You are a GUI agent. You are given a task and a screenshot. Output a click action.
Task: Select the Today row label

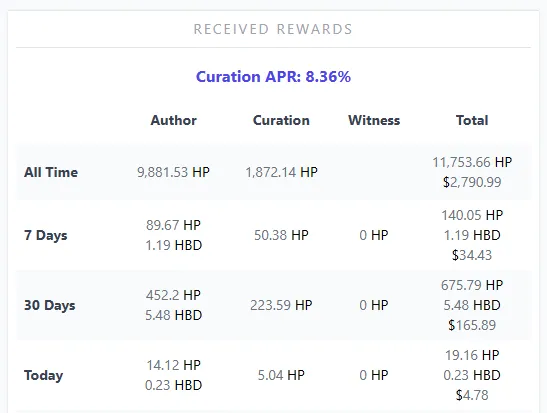[44, 376]
